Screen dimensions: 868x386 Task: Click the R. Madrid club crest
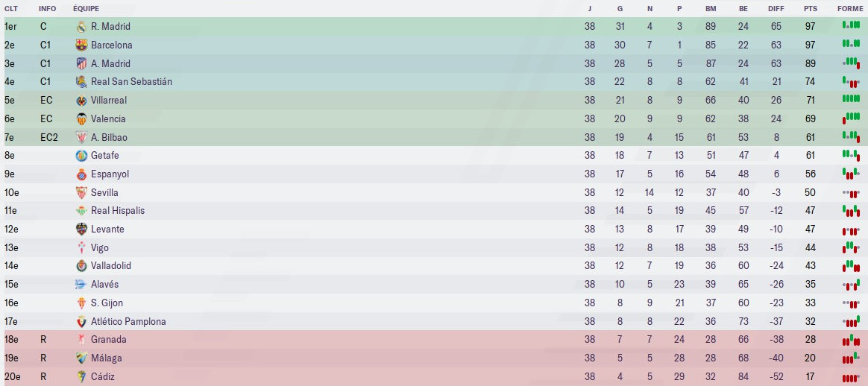(x=82, y=26)
